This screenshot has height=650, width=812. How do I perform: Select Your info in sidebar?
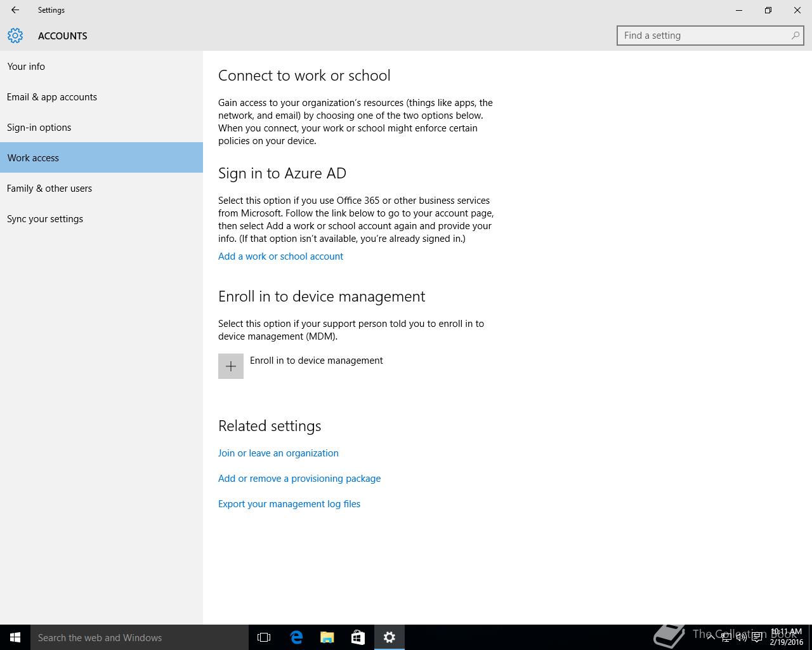101,66
